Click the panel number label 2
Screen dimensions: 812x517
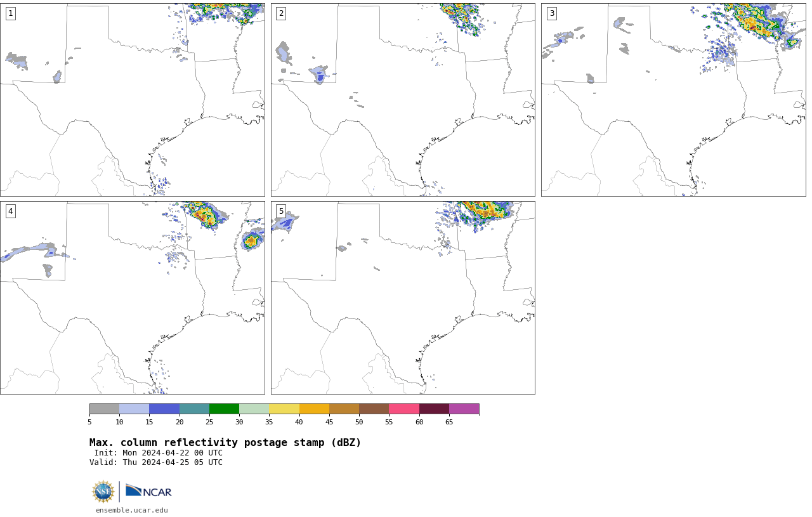tap(281, 13)
